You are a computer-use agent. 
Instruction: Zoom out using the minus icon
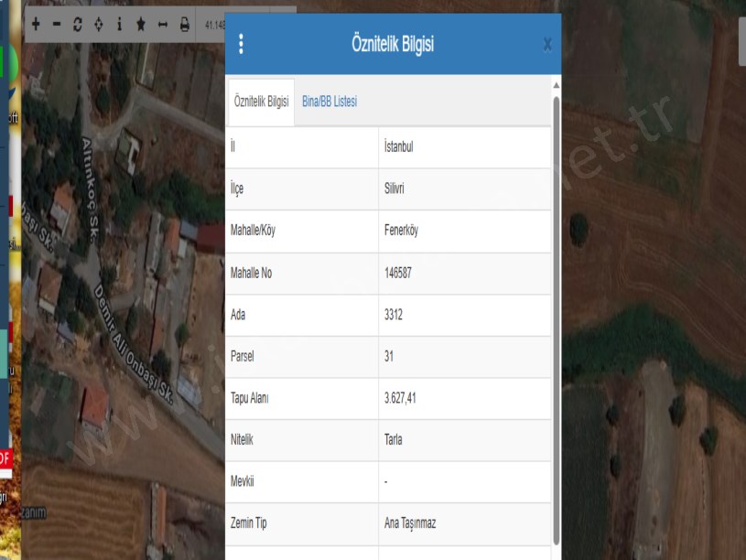[x=57, y=25]
